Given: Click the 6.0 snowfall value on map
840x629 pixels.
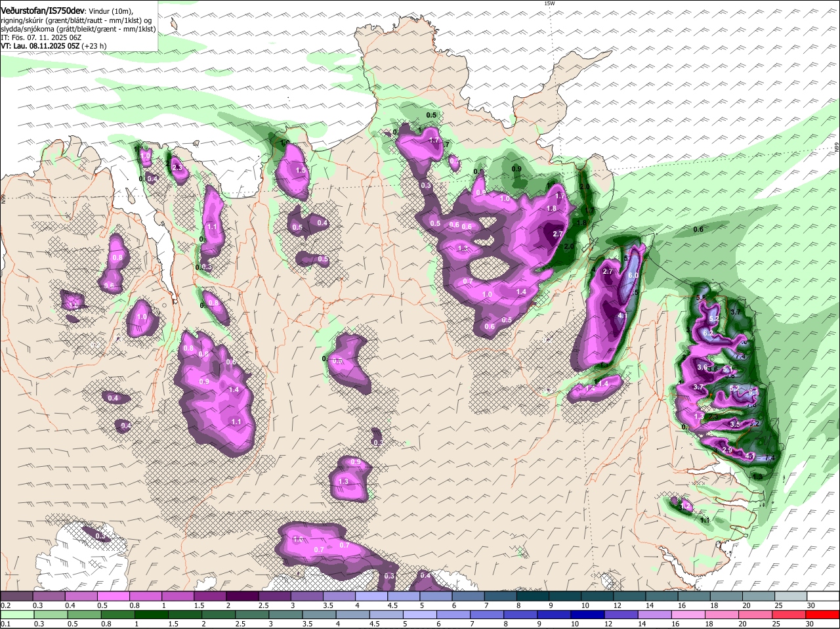Looking at the screenshot, I should [x=633, y=275].
